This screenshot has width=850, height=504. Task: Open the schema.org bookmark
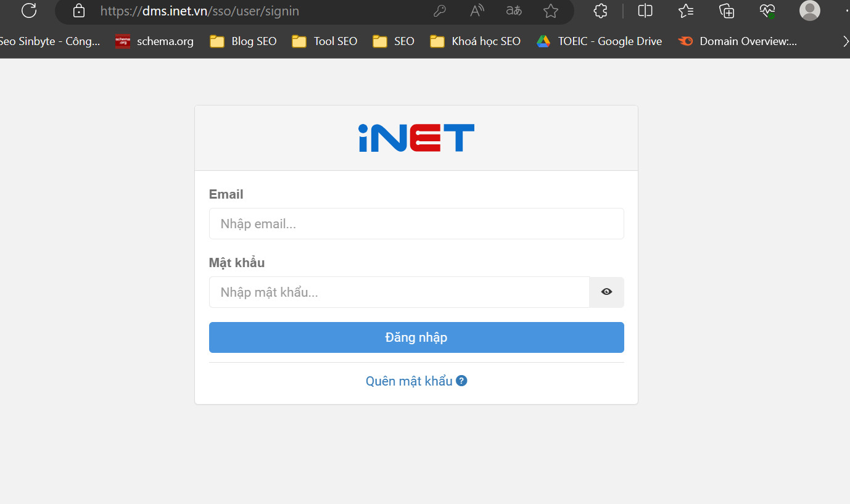pos(154,41)
